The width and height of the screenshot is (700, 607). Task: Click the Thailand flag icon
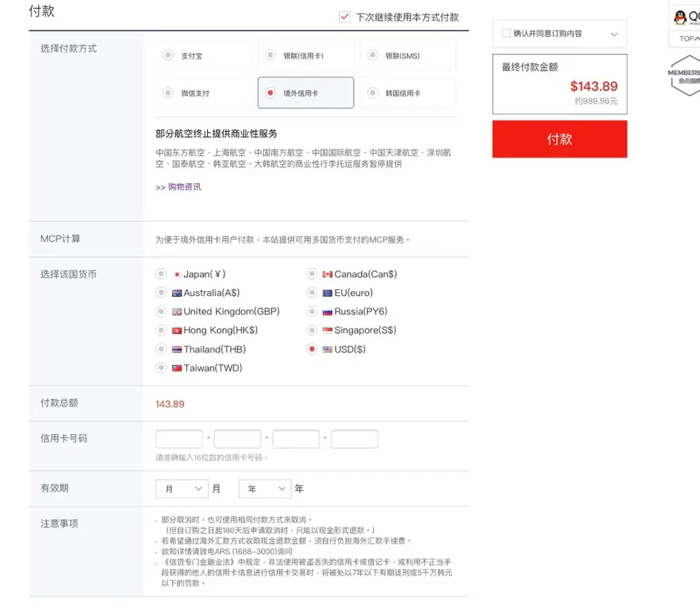click(x=176, y=349)
